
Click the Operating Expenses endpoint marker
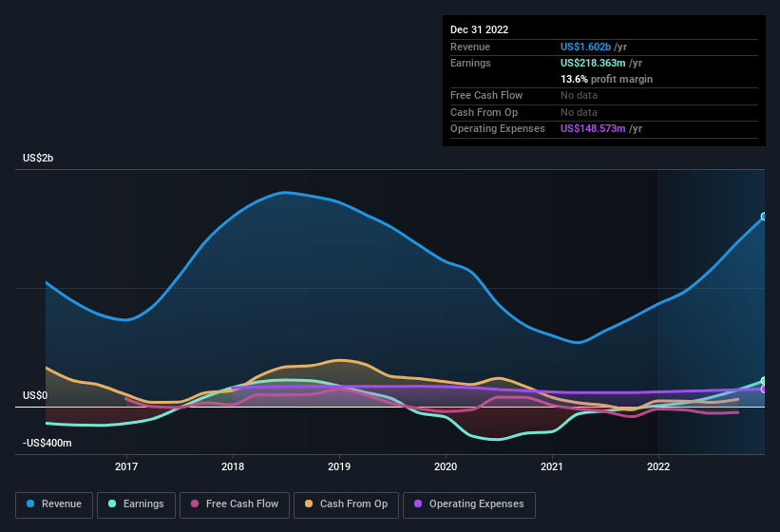point(764,389)
